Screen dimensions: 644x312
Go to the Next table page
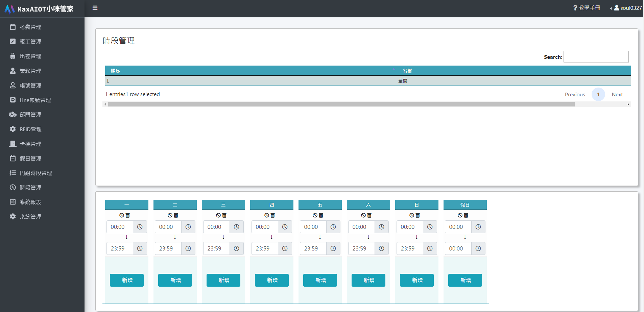tap(617, 95)
